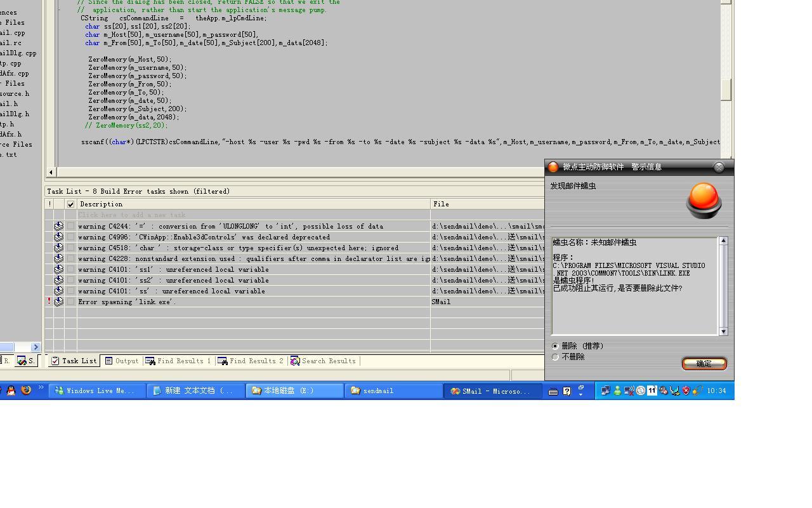Expand hidden quick launch items chevron
The width and height of the screenshot is (812, 508).
[41, 387]
